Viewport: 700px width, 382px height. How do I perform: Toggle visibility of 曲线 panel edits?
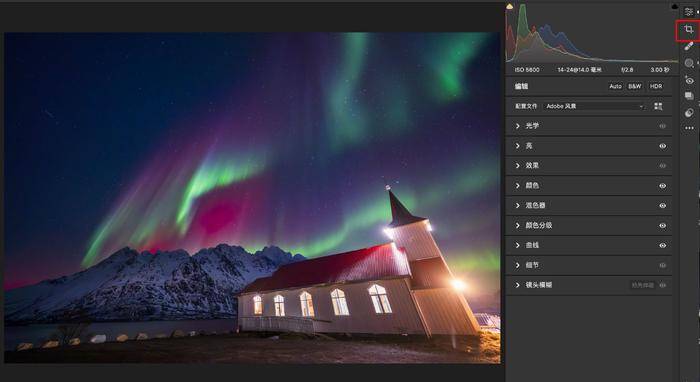coord(662,245)
